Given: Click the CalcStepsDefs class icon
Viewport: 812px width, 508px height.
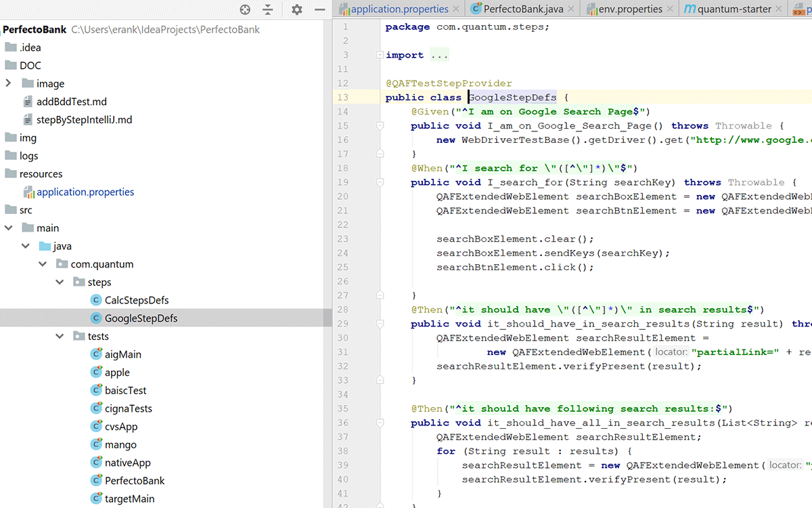Looking at the screenshot, I should click(x=96, y=300).
